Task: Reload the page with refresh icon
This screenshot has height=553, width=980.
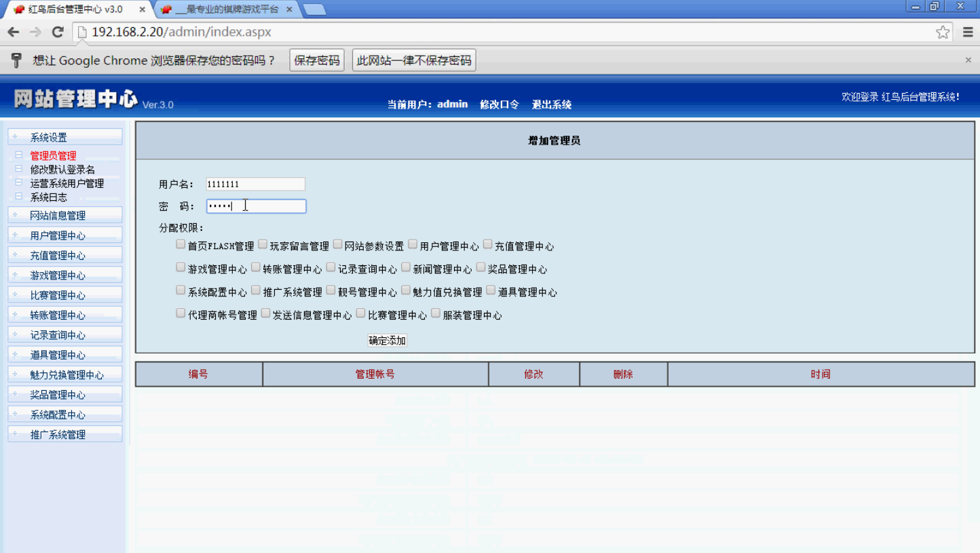Action: pos(58,32)
